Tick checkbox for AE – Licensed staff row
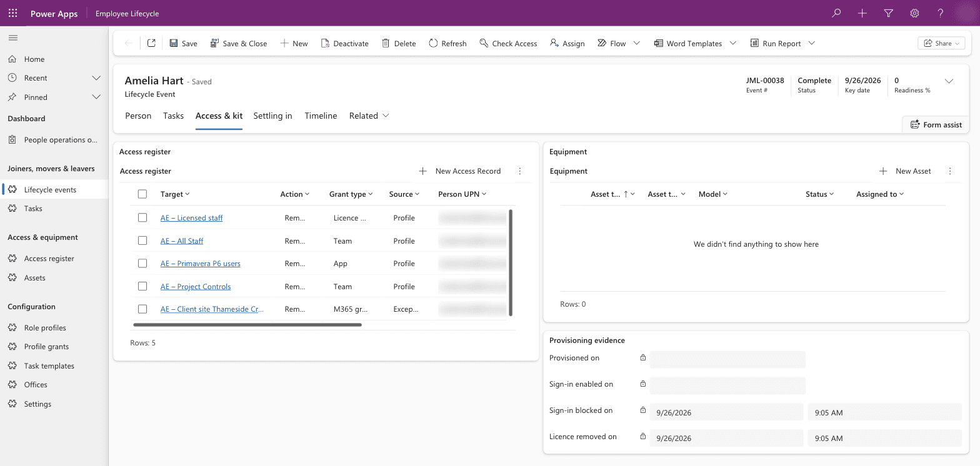This screenshot has width=980, height=466. coord(142,218)
